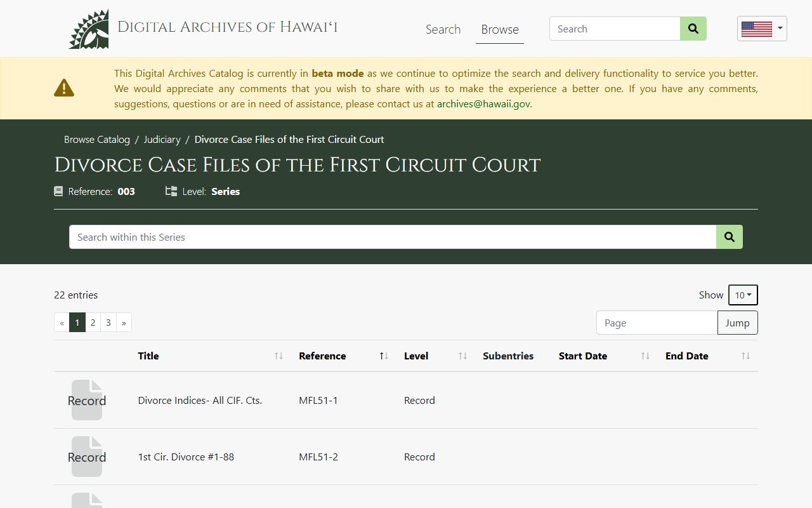Focus the header Search input field

(615, 29)
